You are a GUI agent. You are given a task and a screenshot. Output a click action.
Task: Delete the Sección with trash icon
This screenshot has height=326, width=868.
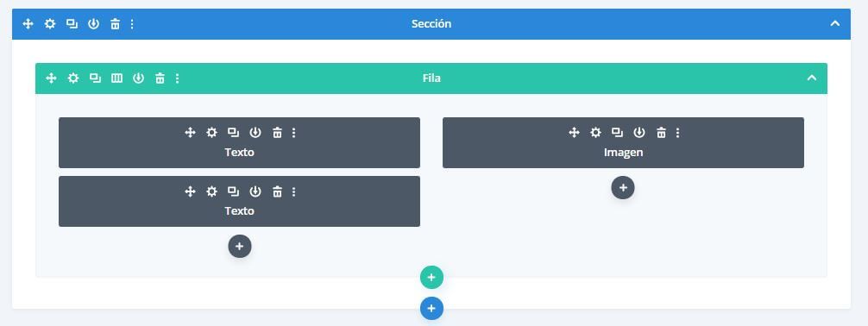(x=115, y=24)
